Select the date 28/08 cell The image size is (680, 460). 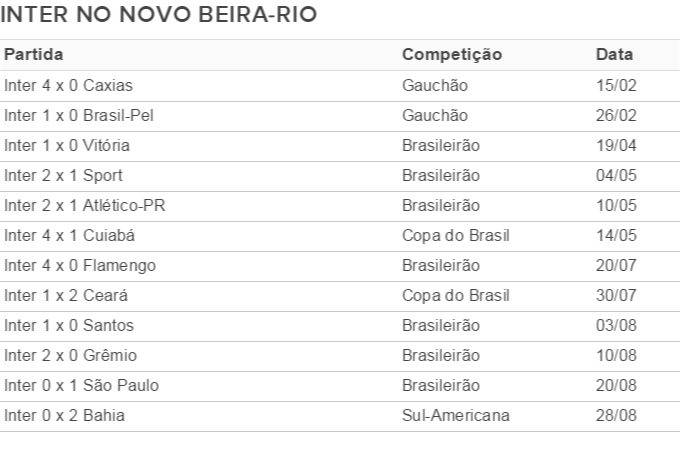pos(616,415)
